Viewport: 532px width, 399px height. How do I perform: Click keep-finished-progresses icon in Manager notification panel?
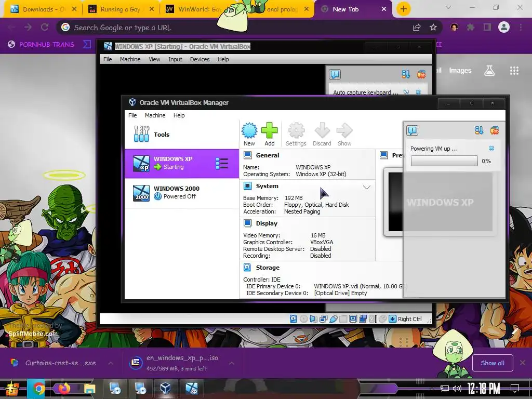tap(478, 130)
